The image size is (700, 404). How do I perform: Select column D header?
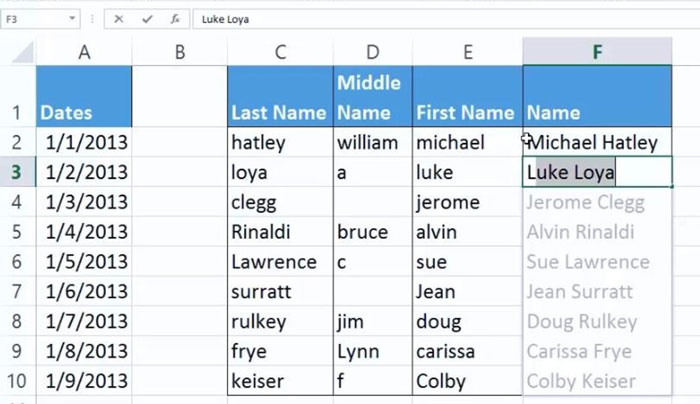coord(373,52)
